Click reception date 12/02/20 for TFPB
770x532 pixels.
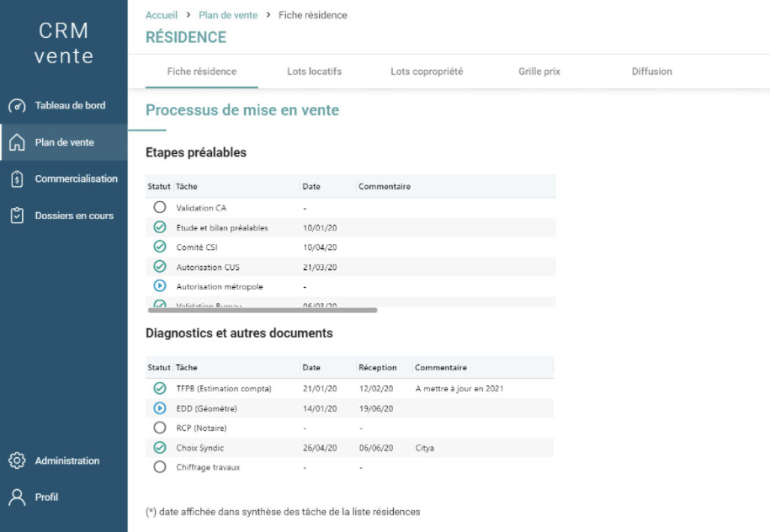(x=376, y=389)
